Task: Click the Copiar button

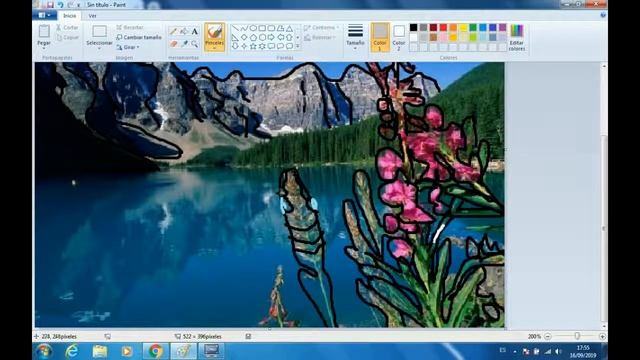Action: [x=67, y=38]
